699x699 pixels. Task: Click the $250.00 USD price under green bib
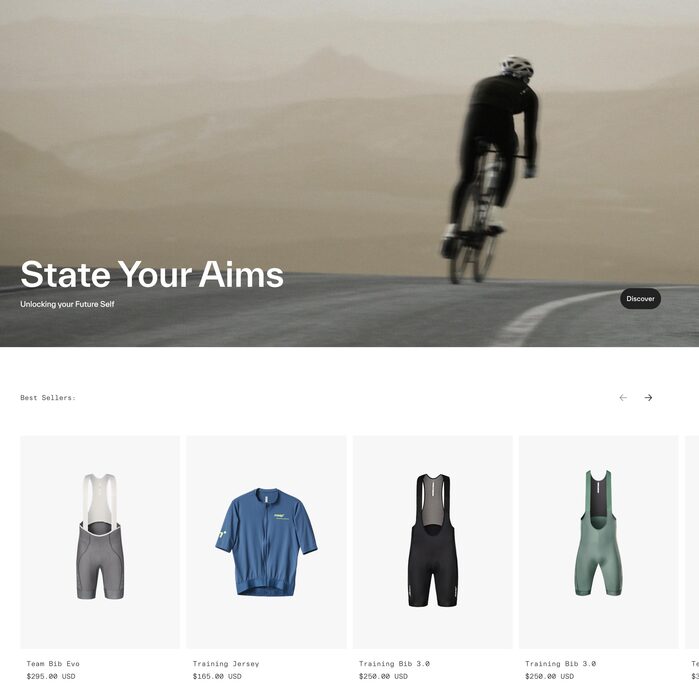(x=550, y=676)
